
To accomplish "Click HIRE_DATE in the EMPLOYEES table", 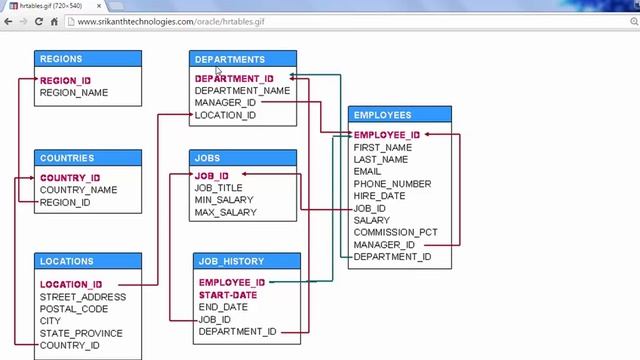I will click(379, 196).
